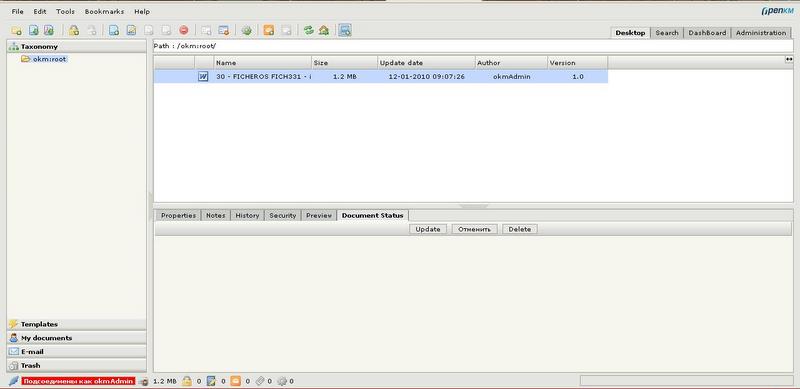Expand the My documents panel

coord(77,338)
